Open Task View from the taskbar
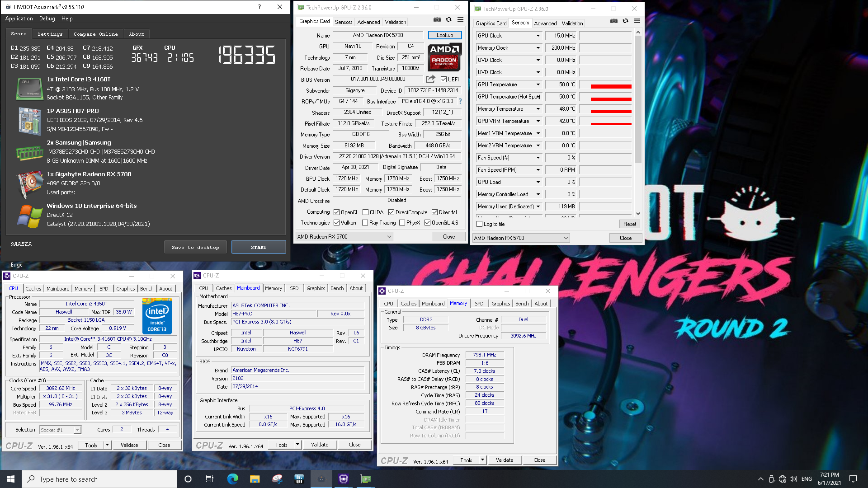The height and width of the screenshot is (488, 868). [x=209, y=479]
